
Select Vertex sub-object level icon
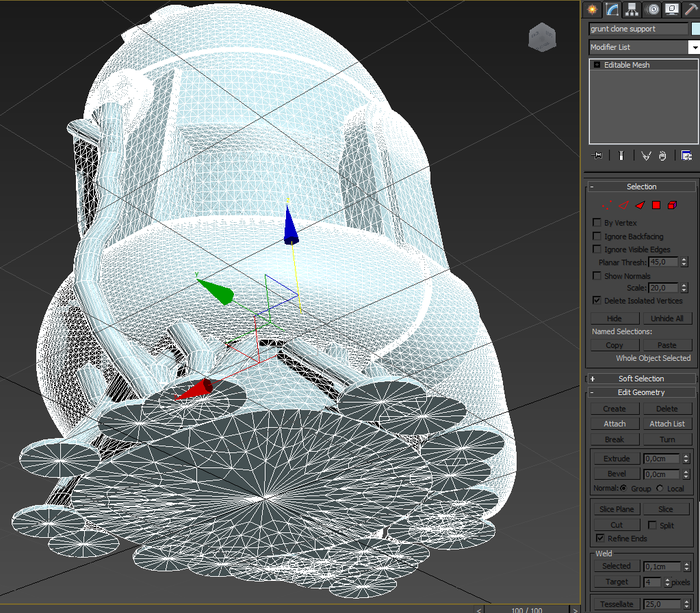click(x=607, y=205)
